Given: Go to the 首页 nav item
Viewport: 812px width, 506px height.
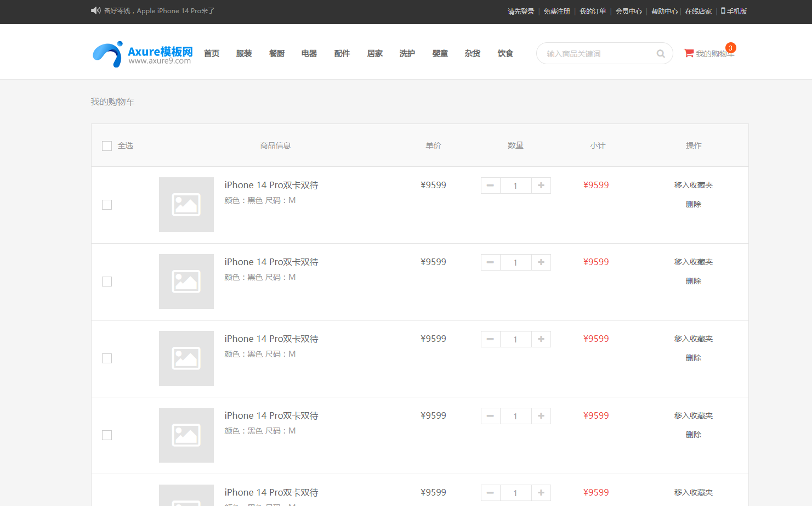Looking at the screenshot, I should (212, 53).
